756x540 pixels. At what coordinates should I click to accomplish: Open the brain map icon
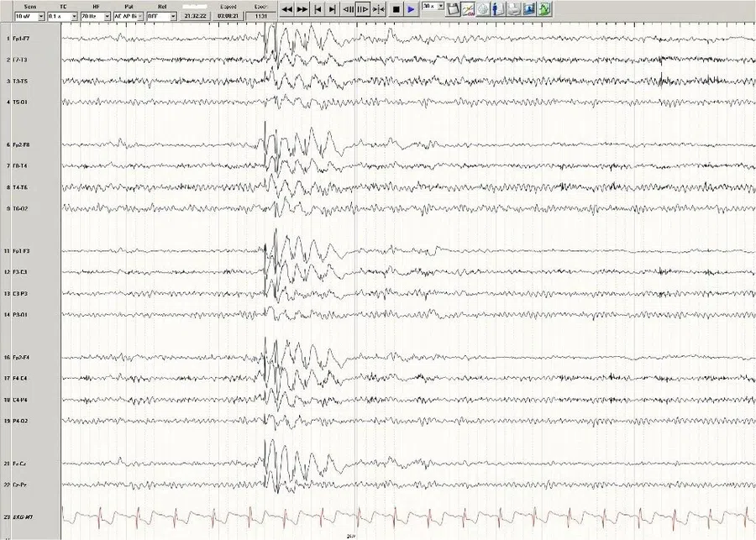[483, 8]
